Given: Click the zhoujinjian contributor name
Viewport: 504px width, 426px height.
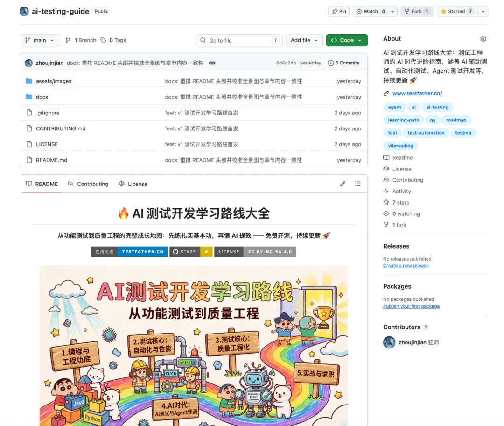Looking at the screenshot, I should coord(413,342).
